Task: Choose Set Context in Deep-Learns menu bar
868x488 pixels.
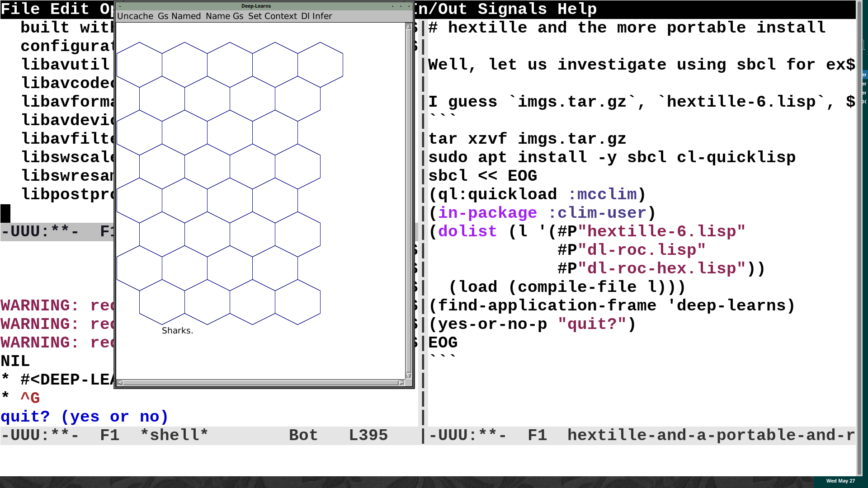Action: (x=273, y=16)
